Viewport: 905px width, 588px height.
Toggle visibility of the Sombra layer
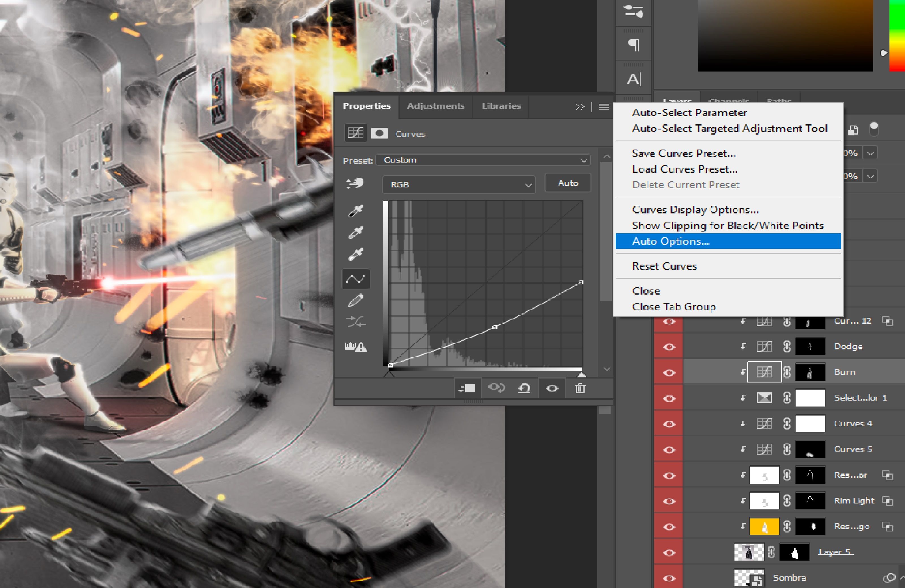(669, 578)
